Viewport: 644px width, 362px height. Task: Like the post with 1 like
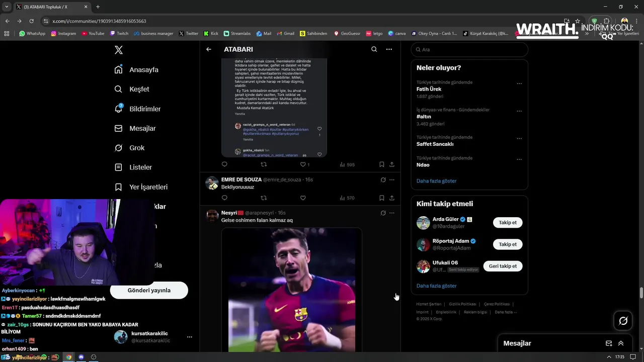pyautogui.click(x=304, y=164)
